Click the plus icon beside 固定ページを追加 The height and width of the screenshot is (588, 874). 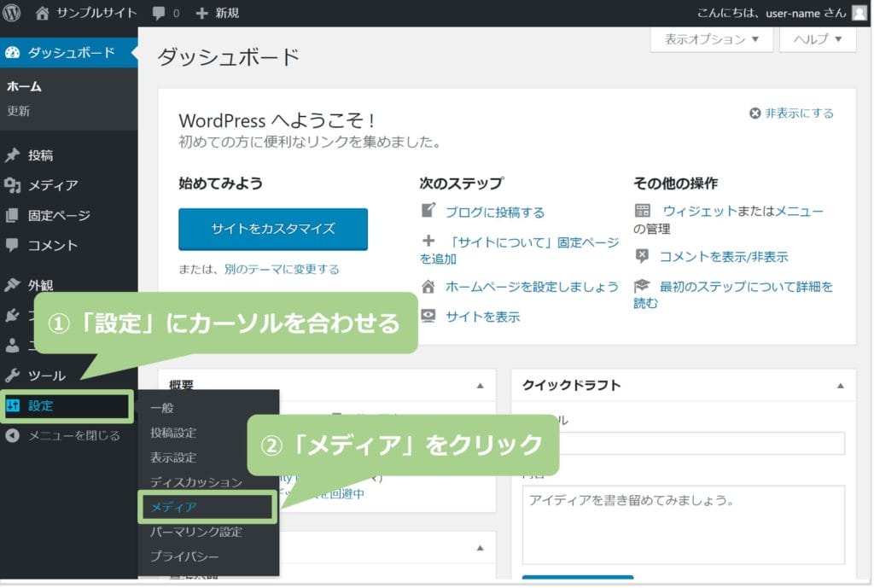pyautogui.click(x=428, y=241)
